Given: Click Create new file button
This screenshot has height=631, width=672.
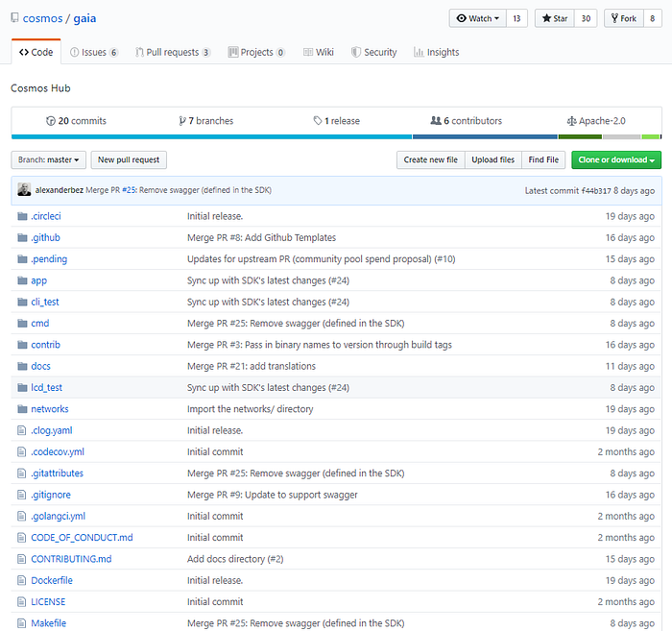Looking at the screenshot, I should pos(431,159).
